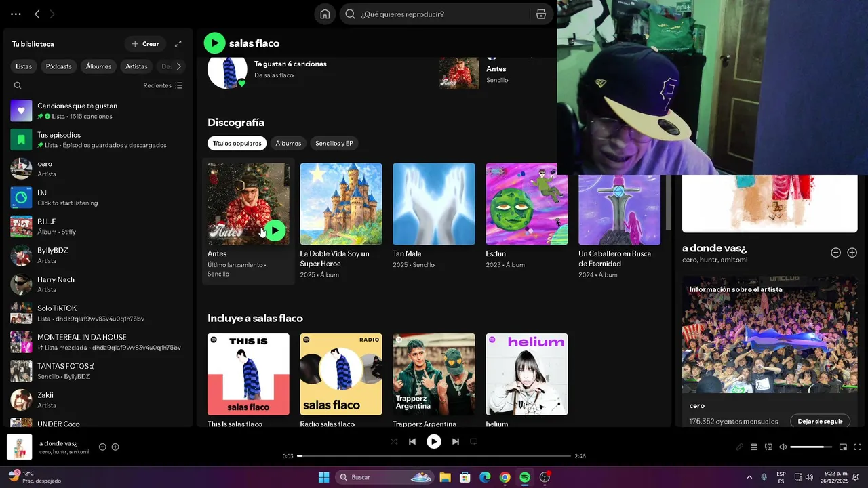Mute the Spotify volume speaker icon
Image resolution: width=868 pixels, height=488 pixels.
click(x=783, y=447)
